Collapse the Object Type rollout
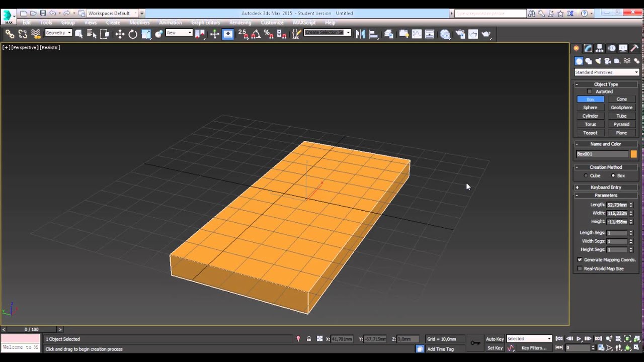Image resolution: width=644 pixels, height=362 pixels. (x=606, y=84)
